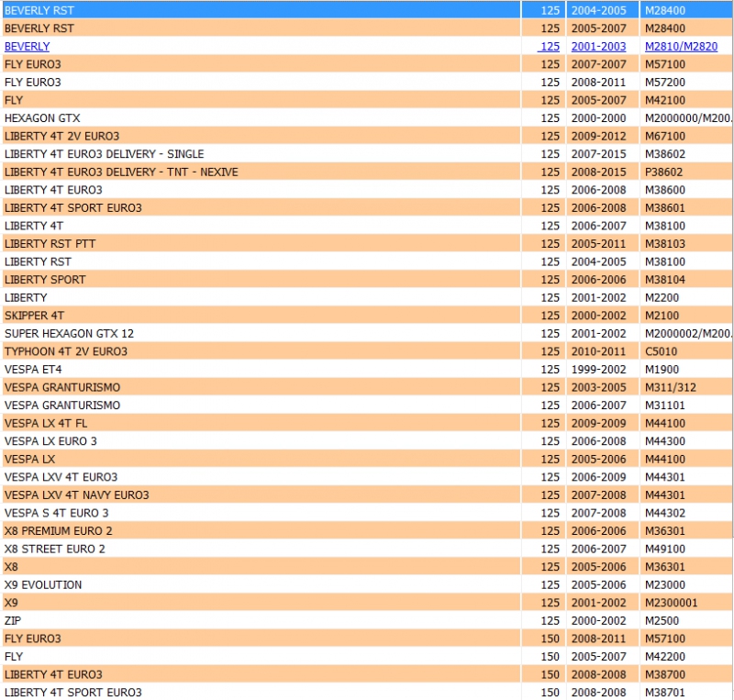
Task: Click code M38600 cell
Action: (685, 190)
